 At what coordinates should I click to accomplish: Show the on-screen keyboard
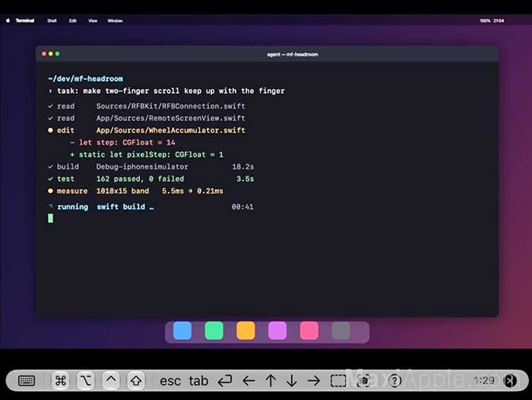click(x=27, y=381)
